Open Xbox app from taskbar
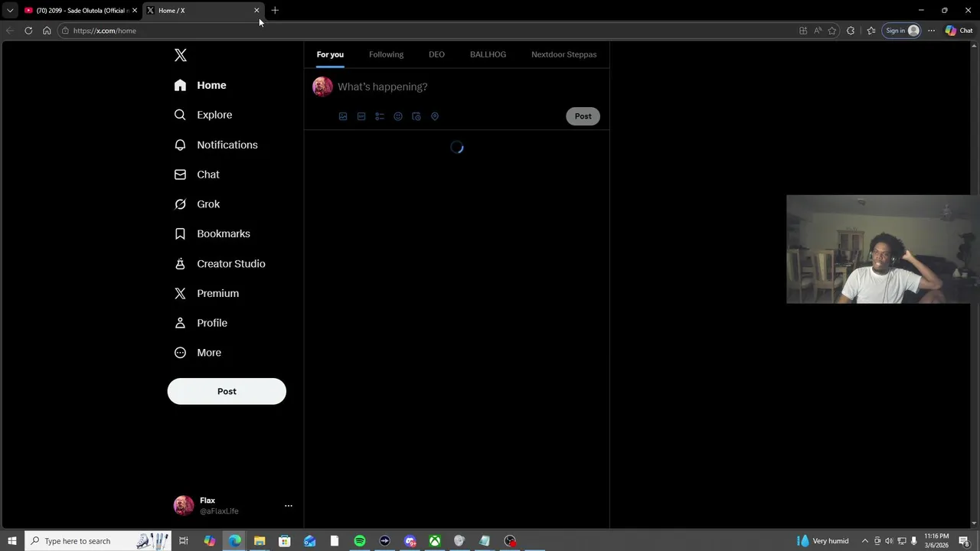Image resolution: width=980 pixels, height=551 pixels. click(x=434, y=541)
